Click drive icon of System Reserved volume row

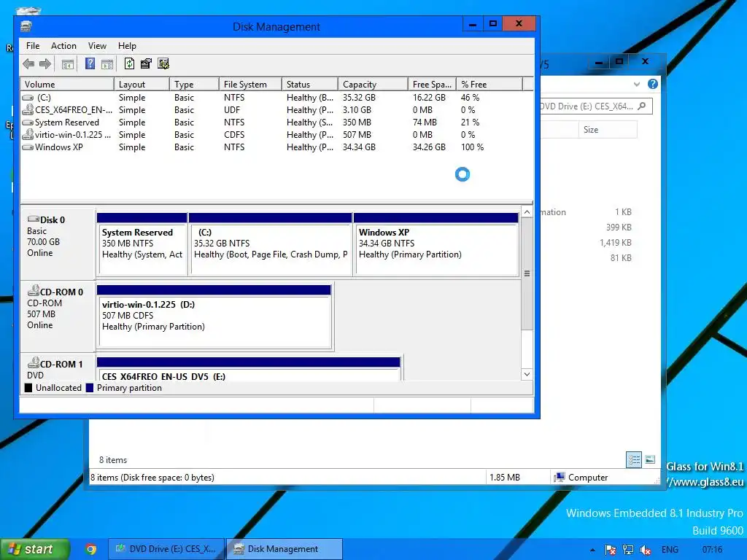(x=28, y=122)
